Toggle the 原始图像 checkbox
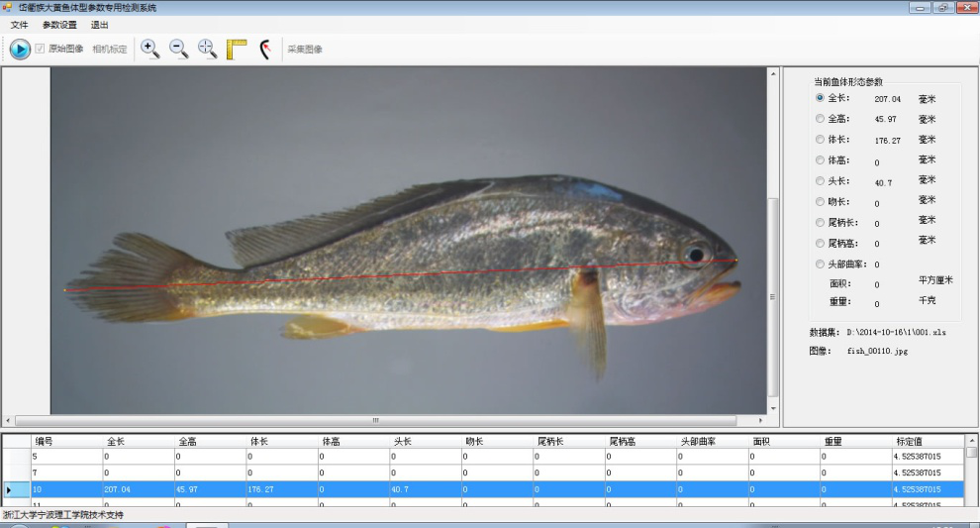 click(41, 49)
